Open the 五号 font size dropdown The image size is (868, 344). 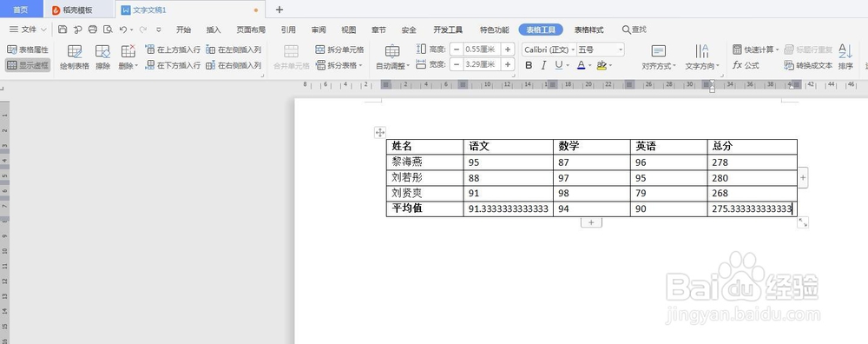point(621,50)
